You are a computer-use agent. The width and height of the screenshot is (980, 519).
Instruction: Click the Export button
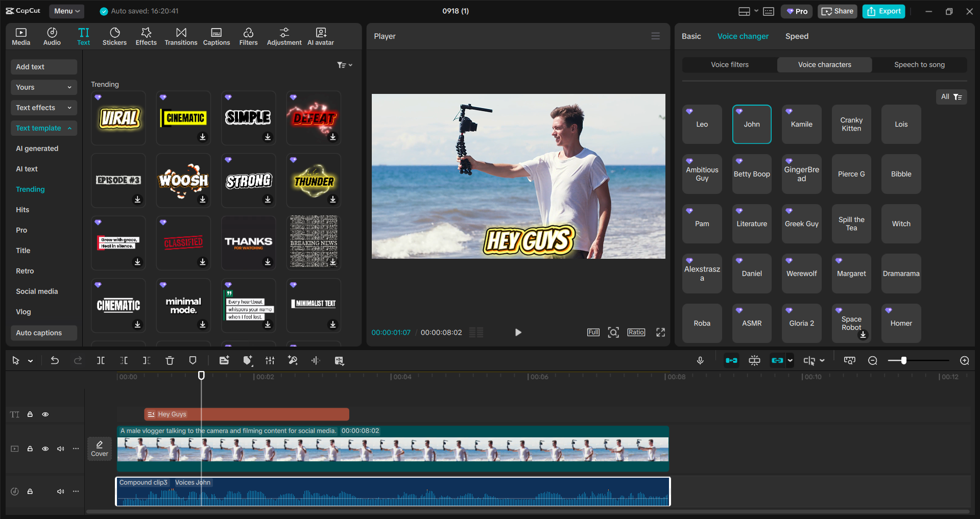coord(883,11)
